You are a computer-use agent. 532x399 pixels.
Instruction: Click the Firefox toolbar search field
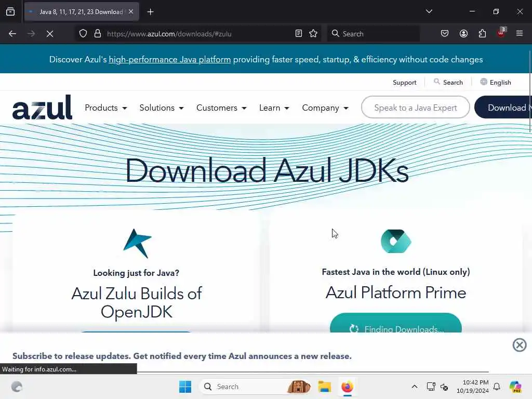click(x=373, y=34)
